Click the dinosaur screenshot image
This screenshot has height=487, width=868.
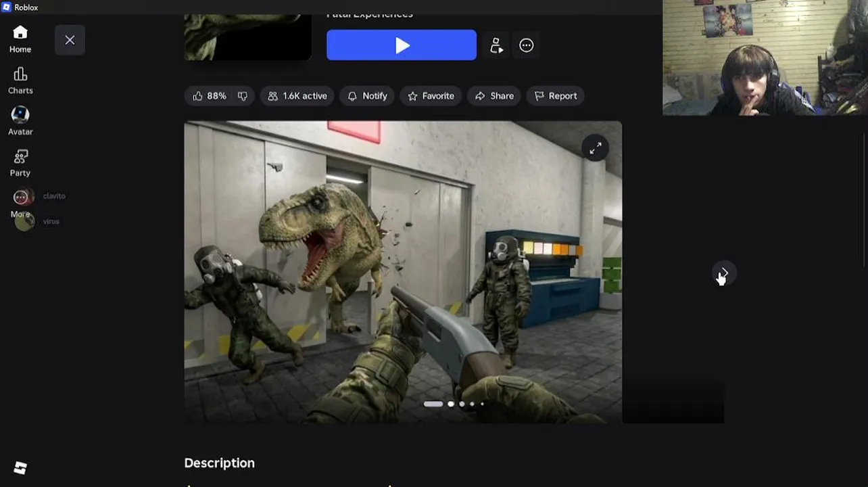[x=403, y=272]
